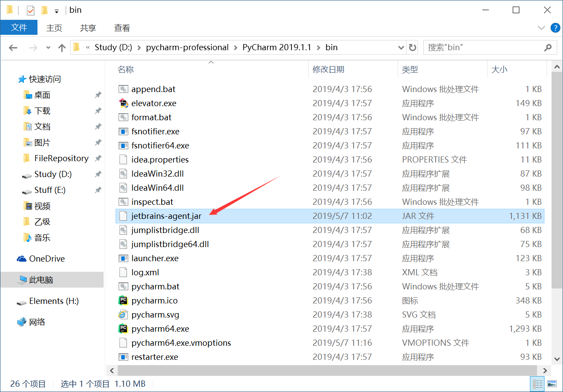Go to the PyCharm 2019.1.1 breadcrumb

[x=277, y=48]
